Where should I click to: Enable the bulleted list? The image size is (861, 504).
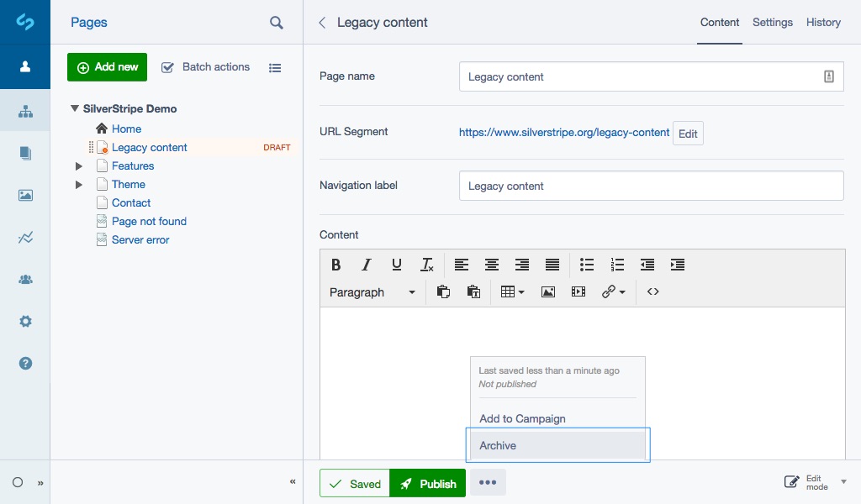click(587, 265)
